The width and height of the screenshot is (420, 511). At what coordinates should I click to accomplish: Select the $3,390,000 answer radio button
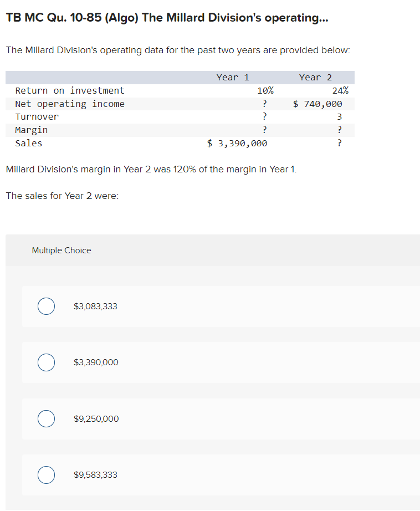[x=46, y=362]
